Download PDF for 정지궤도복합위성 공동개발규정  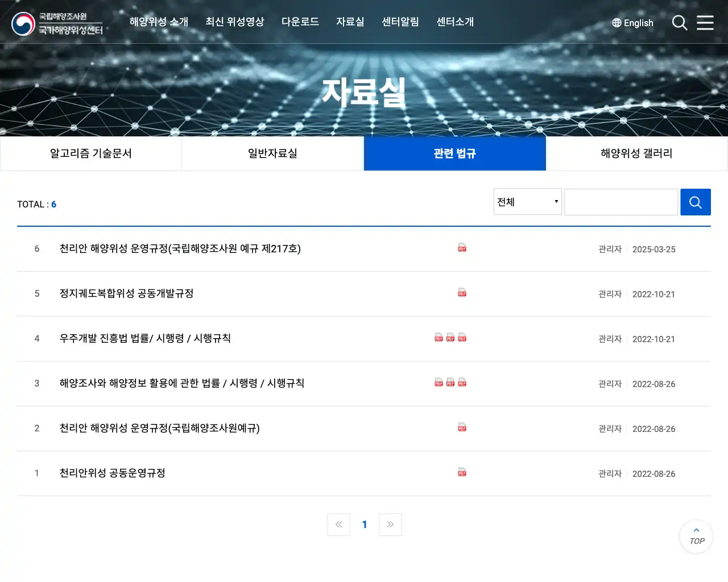pos(462,293)
